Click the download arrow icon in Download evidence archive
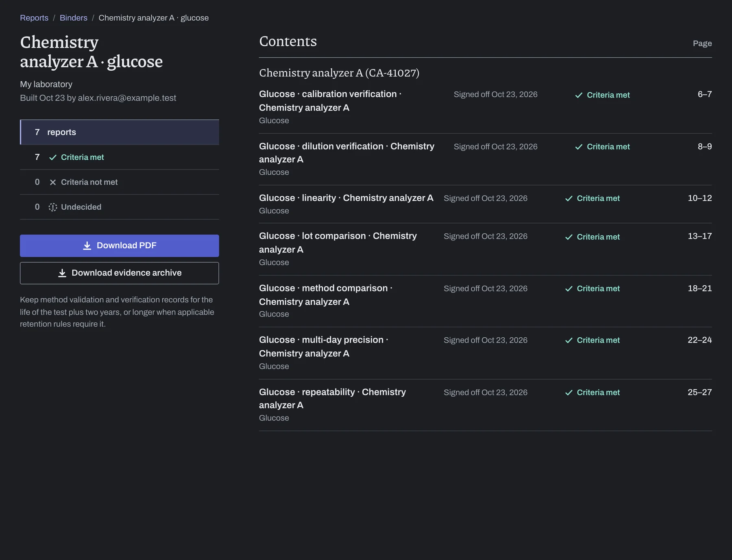Viewport: 732px width, 560px height. [x=62, y=273]
